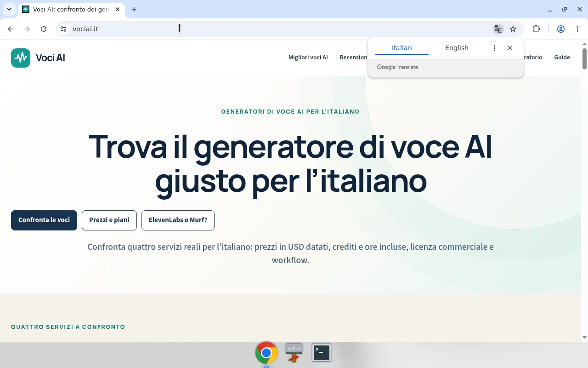The height and width of the screenshot is (368, 588).
Task: Click the Confronta le voci button
Action: (44, 220)
